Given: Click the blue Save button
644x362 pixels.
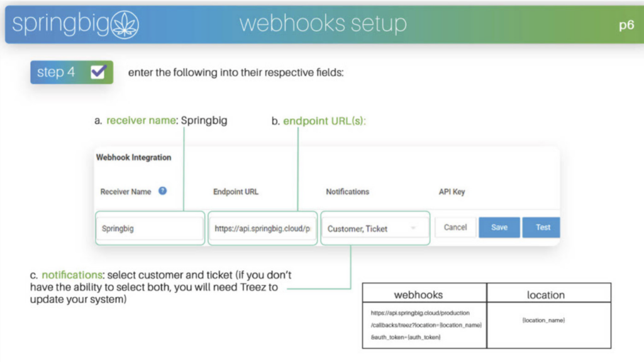Looking at the screenshot, I should (499, 227).
